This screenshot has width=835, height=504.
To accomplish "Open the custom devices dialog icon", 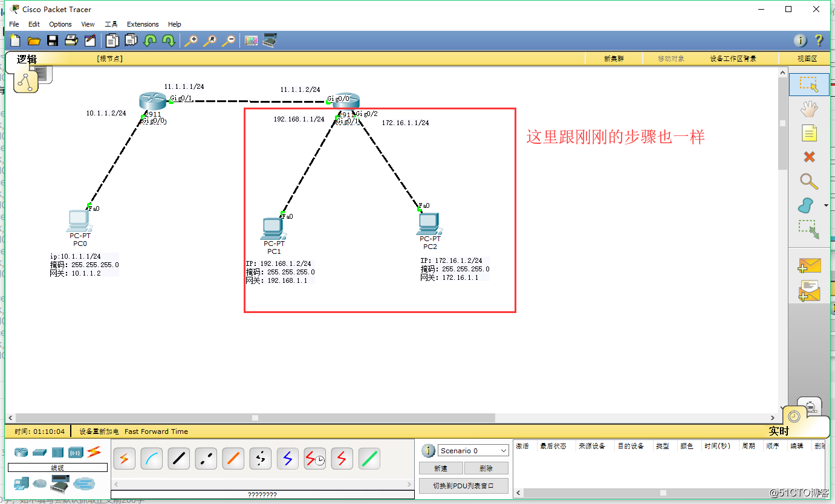I will pos(270,41).
